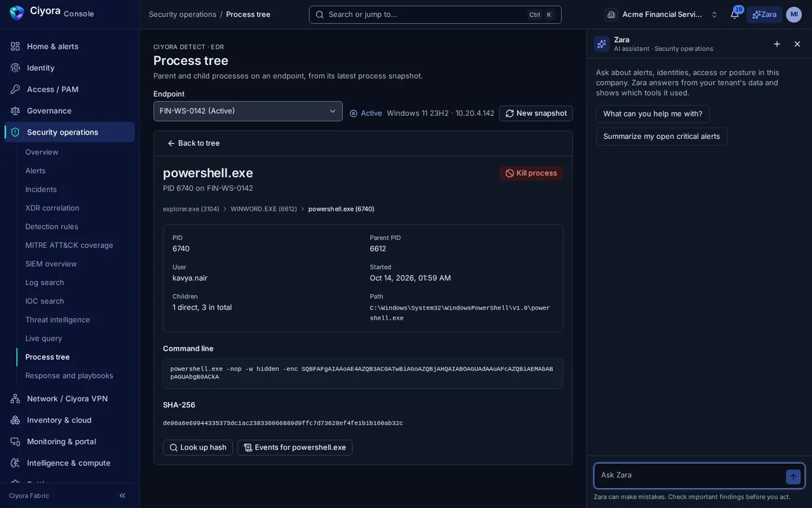The image size is (812, 508).
Task: Click the Active status indicator
Action: click(x=366, y=113)
